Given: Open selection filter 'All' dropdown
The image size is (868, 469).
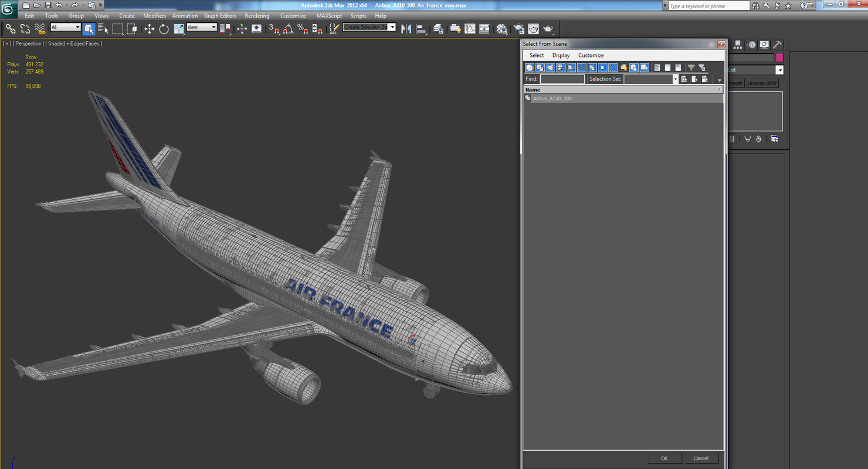Looking at the screenshot, I should click(65, 28).
